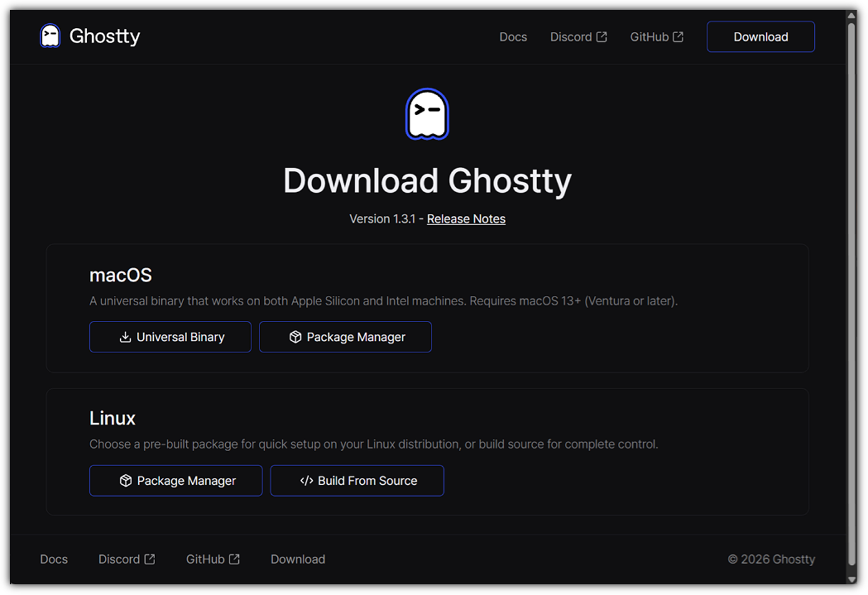Click the macOS universal binary description text
Screen dimensions: 868x595
[x=383, y=301]
